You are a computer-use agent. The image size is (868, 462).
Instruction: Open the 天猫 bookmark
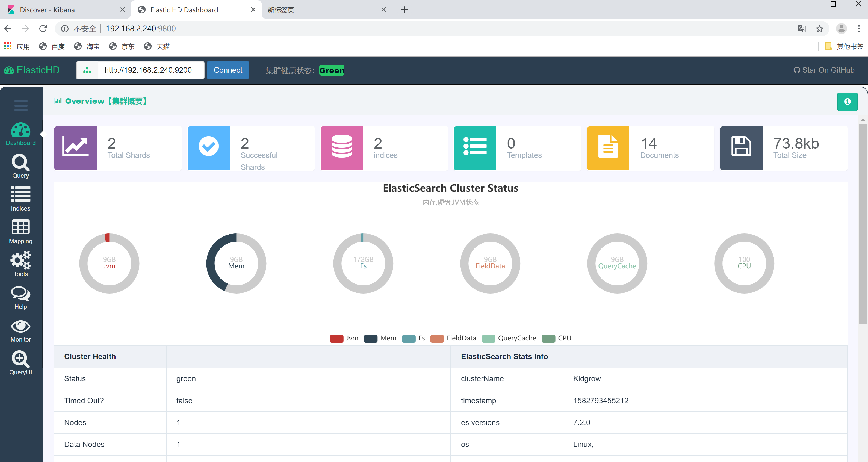[157, 46]
